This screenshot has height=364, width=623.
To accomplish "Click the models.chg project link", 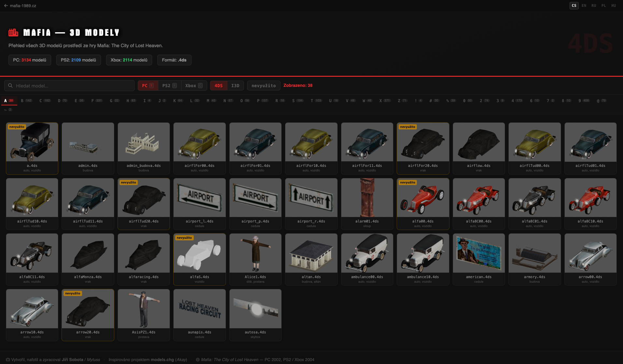I will pyautogui.click(x=162, y=359).
